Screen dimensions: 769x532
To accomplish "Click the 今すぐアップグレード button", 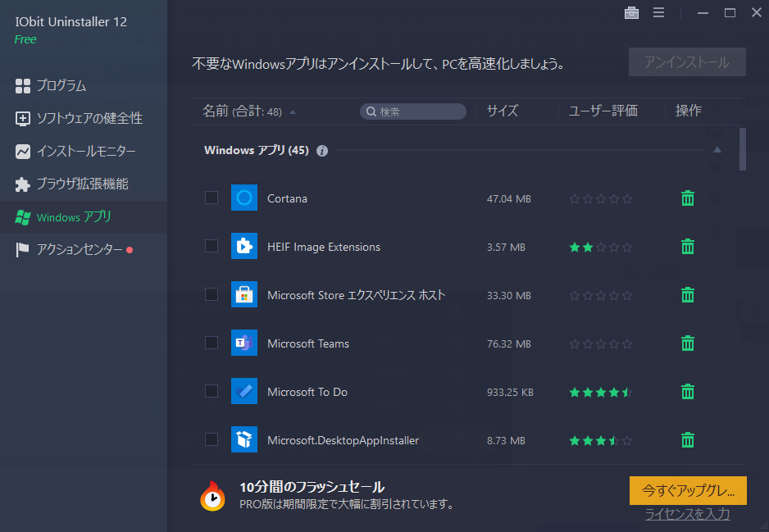I will coord(687,490).
